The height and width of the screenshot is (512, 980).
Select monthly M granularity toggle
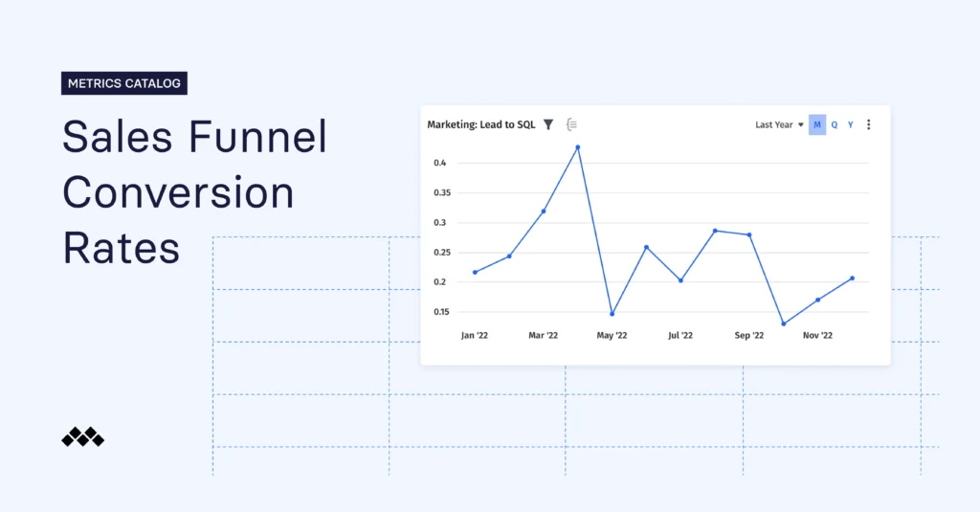(x=817, y=124)
